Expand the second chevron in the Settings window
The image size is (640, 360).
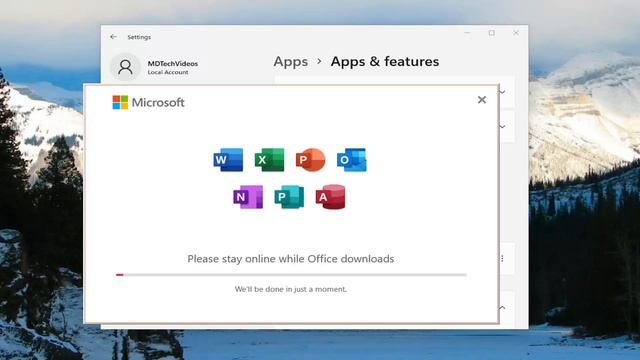[x=502, y=127]
